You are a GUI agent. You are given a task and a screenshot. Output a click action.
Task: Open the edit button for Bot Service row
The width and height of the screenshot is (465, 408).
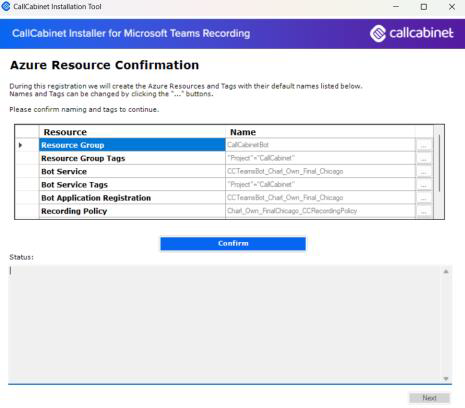[424, 172]
